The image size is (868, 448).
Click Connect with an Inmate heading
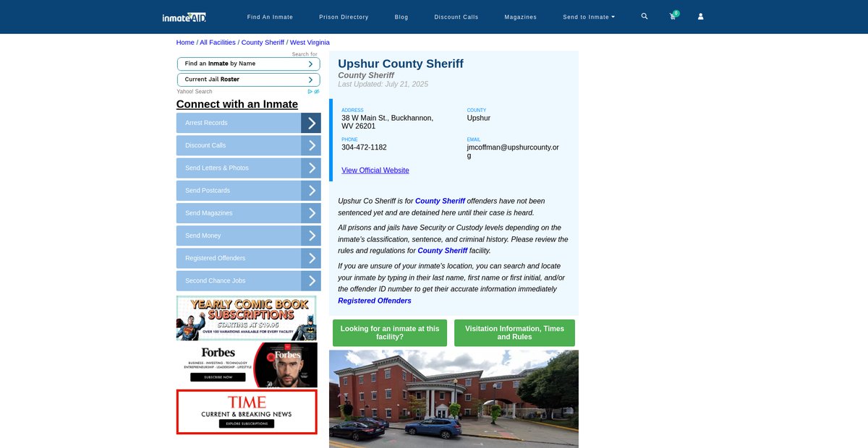237,104
